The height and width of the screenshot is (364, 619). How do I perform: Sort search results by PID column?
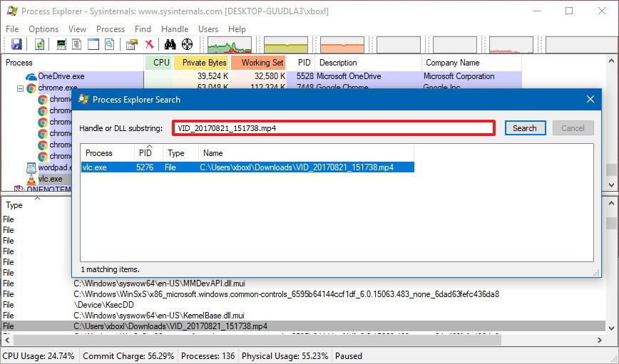(148, 153)
